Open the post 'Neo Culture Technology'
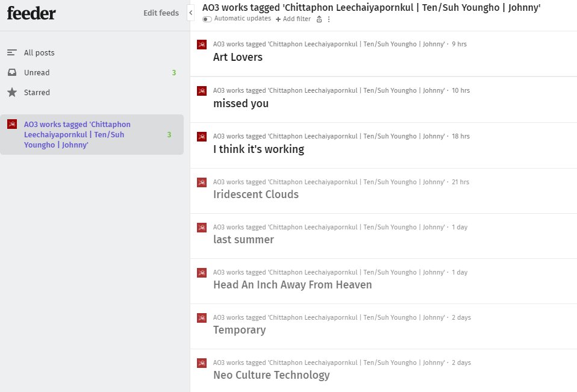The image size is (577, 392). click(x=272, y=375)
